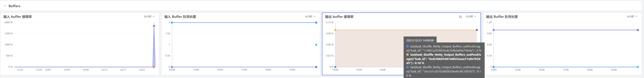This screenshot has height=78, width=644.
Task: Click the purple left point in 输出 Buffer 队列长度 chart
Action: click(x=493, y=30)
